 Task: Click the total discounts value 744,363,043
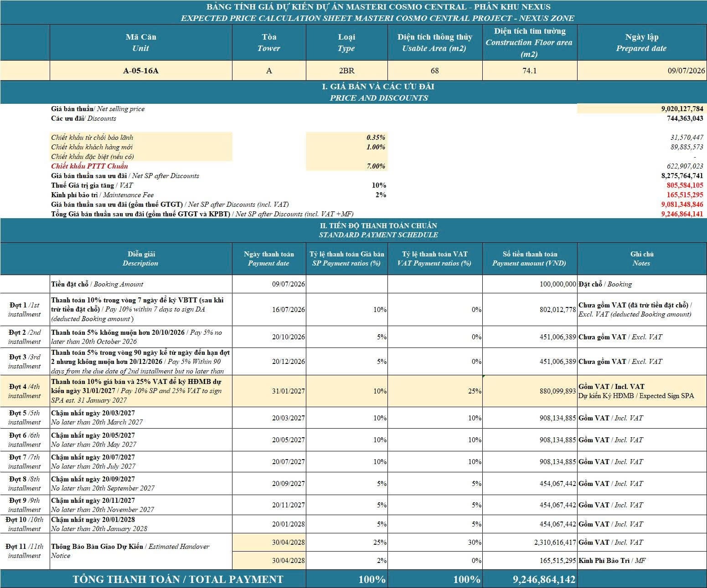tap(685, 118)
